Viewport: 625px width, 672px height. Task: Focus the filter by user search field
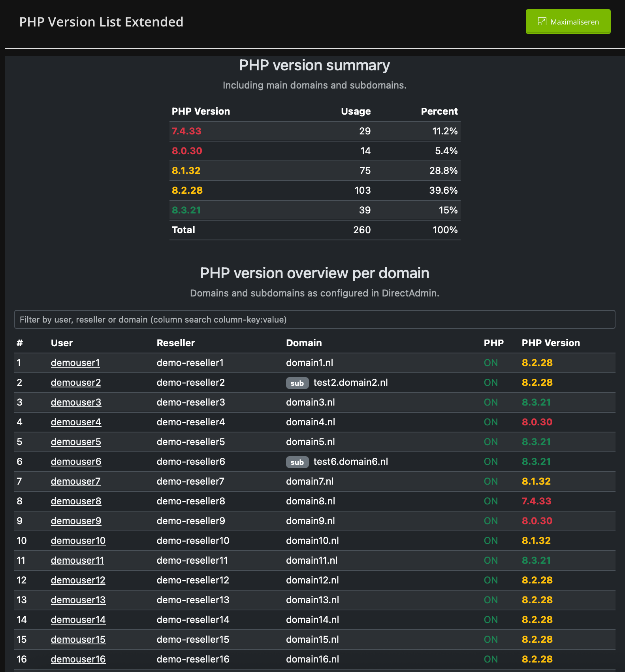(x=314, y=319)
